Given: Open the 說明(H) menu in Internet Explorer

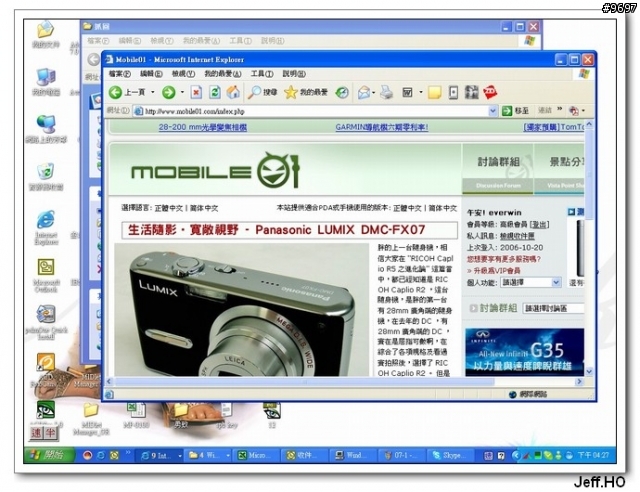Looking at the screenshot, I should click(294, 74).
